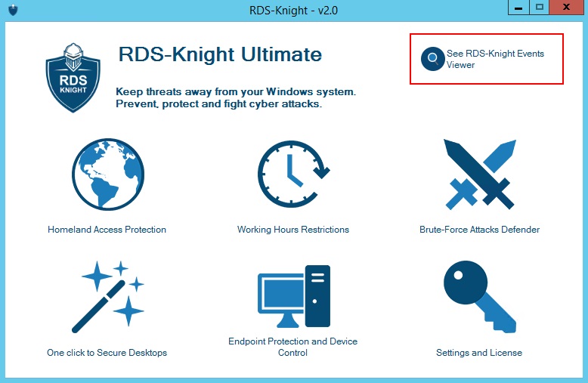Open the Homeland Access Protection text label
This screenshot has height=383, width=588.
click(107, 230)
